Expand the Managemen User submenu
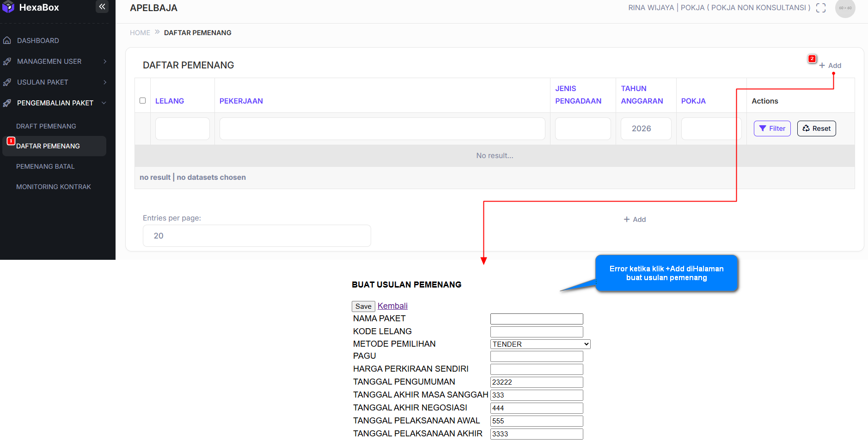The height and width of the screenshot is (447, 868). (105, 61)
